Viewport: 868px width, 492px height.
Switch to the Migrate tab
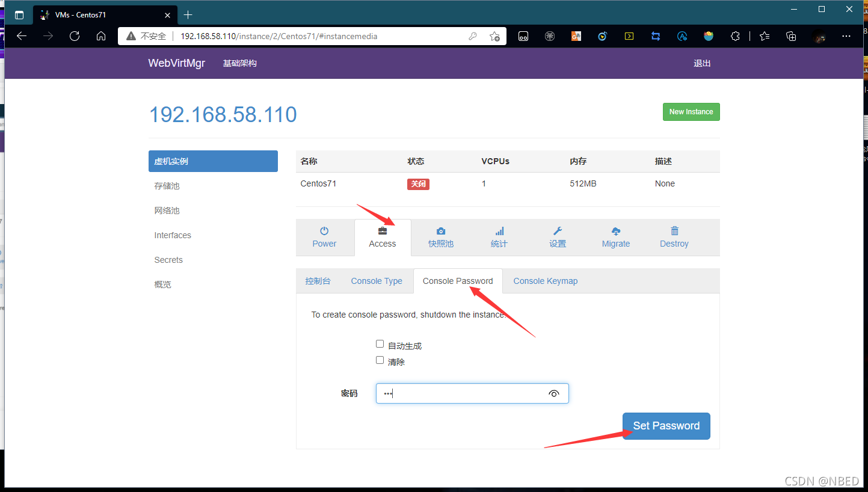(x=616, y=238)
